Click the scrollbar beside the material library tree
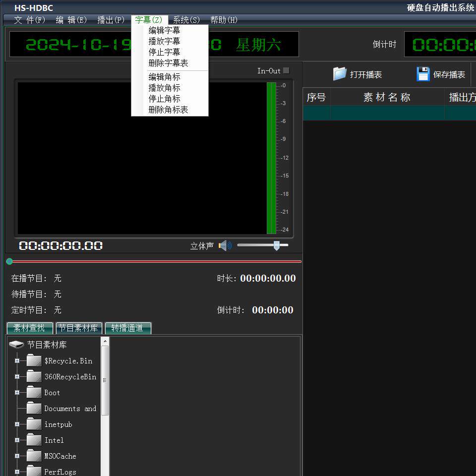Screen dimensions: 476x476 pos(105,378)
